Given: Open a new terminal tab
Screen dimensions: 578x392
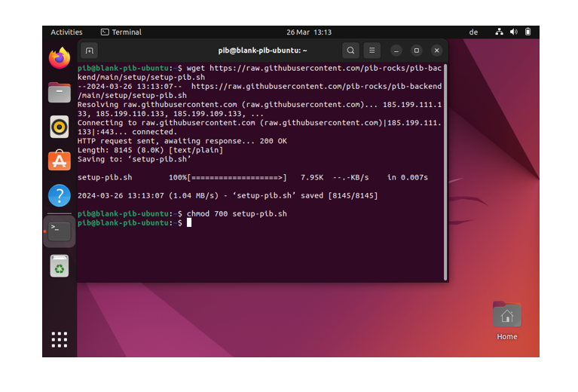Looking at the screenshot, I should tap(89, 51).
